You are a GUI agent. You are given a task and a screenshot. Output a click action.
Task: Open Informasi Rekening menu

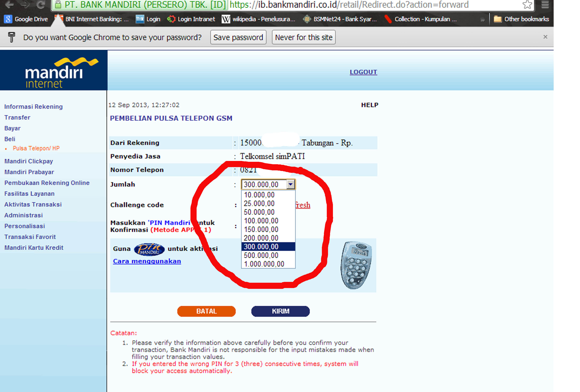pyautogui.click(x=34, y=107)
